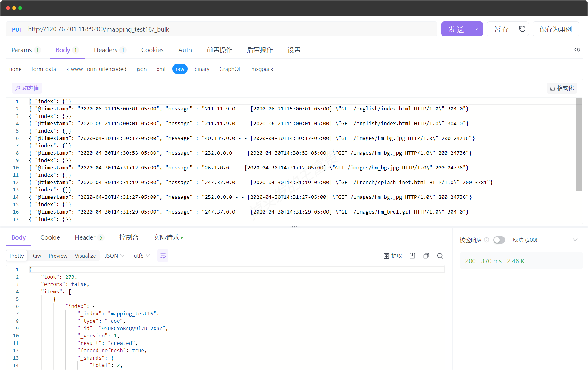Click the "took": 273 line in response

tap(59, 277)
